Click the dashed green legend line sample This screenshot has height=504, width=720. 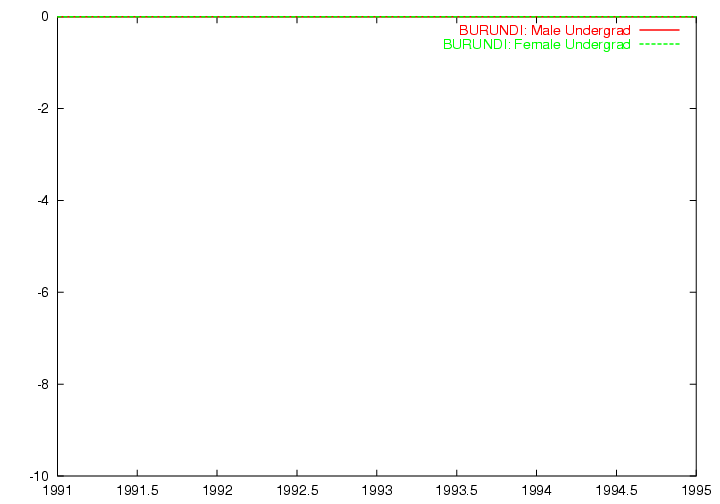(x=659, y=45)
